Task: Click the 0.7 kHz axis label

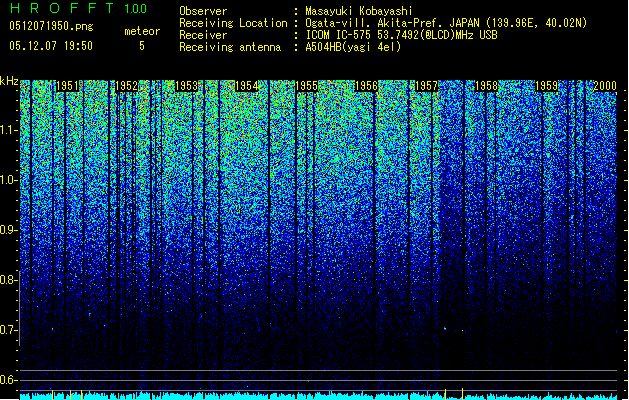Action: click(x=8, y=330)
